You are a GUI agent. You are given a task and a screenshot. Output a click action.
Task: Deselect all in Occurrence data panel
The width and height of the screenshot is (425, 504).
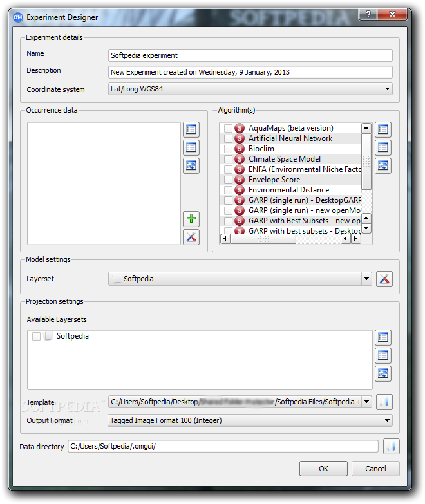coord(191,147)
